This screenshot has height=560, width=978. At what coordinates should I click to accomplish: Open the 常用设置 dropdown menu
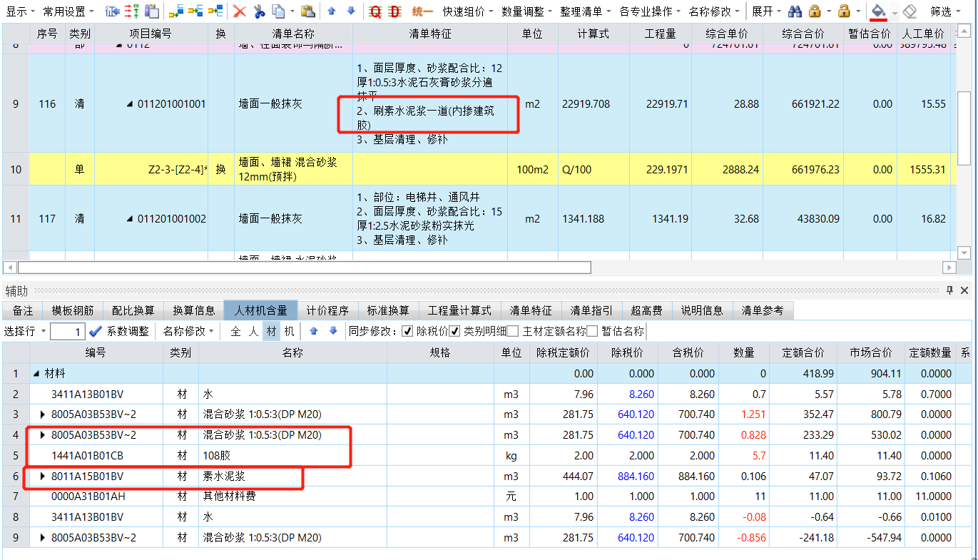tap(68, 11)
